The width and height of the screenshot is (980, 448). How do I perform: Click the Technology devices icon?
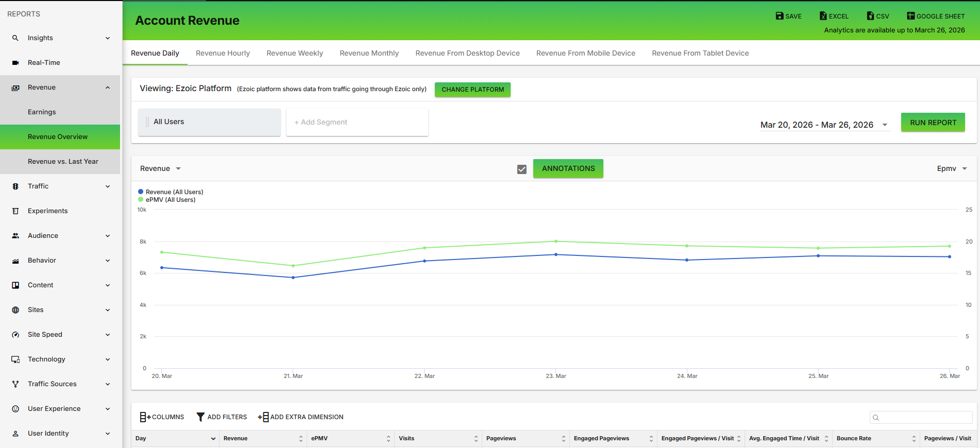pyautogui.click(x=15, y=359)
